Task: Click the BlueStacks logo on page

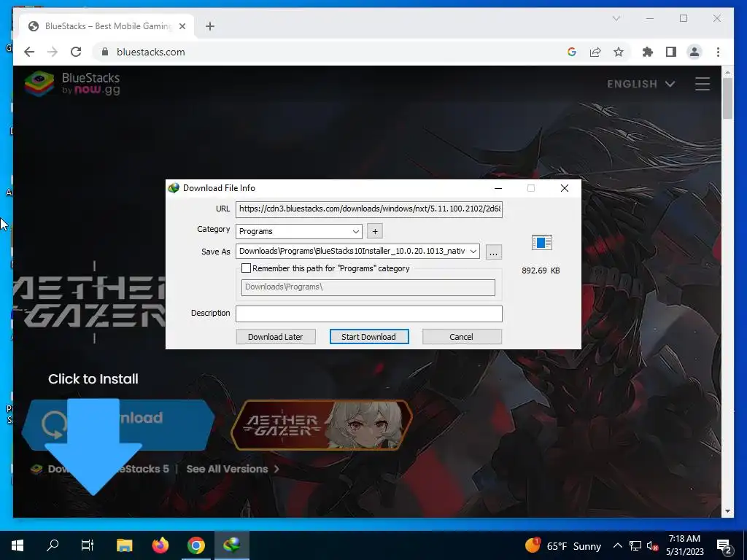Action: click(72, 84)
